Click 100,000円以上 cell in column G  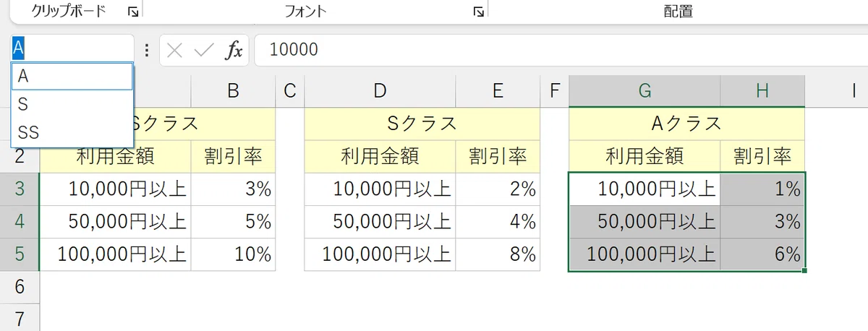click(644, 254)
